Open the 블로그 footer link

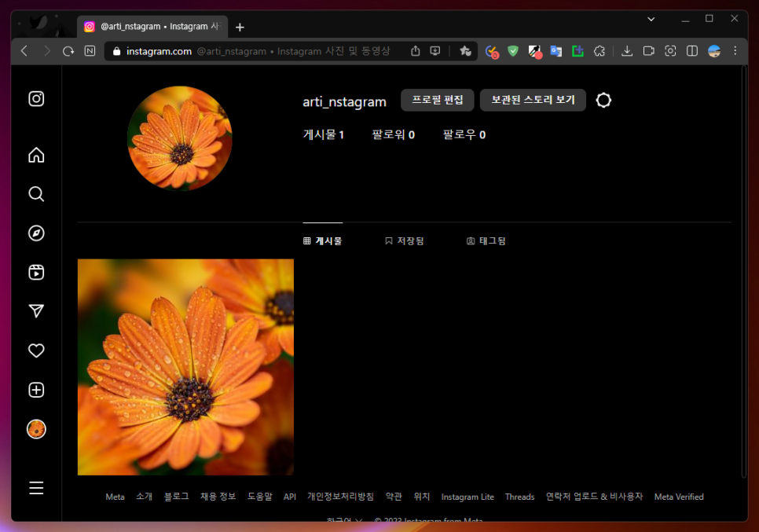point(177,497)
